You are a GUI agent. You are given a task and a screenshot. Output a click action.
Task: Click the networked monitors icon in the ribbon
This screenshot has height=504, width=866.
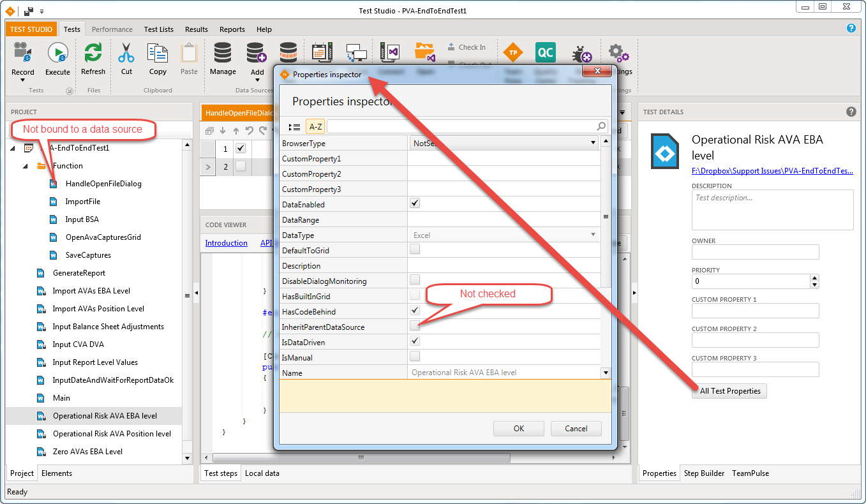[356, 53]
